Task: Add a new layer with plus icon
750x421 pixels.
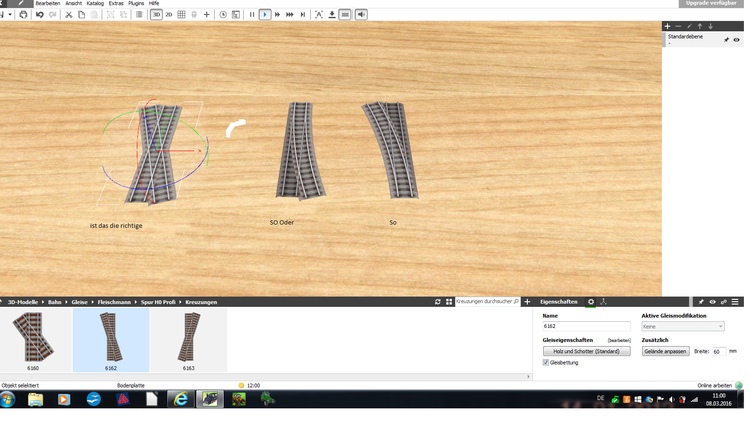Action: tap(668, 26)
